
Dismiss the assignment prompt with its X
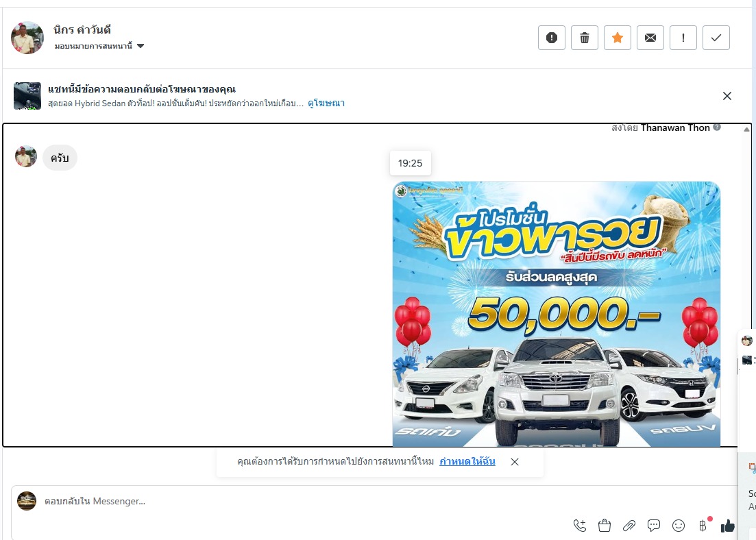tap(515, 462)
